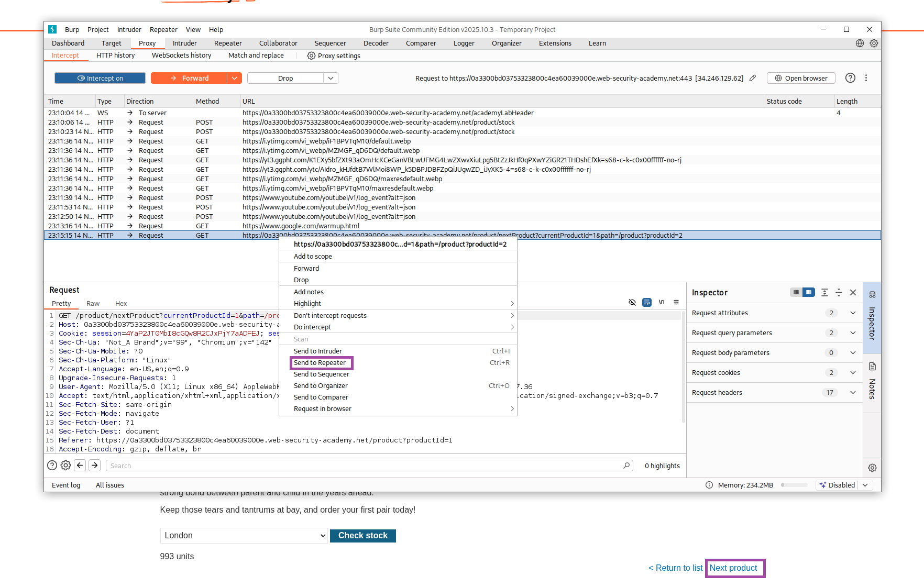The width and height of the screenshot is (924, 587).
Task: Click the search settings gear below the request
Action: tap(65, 465)
